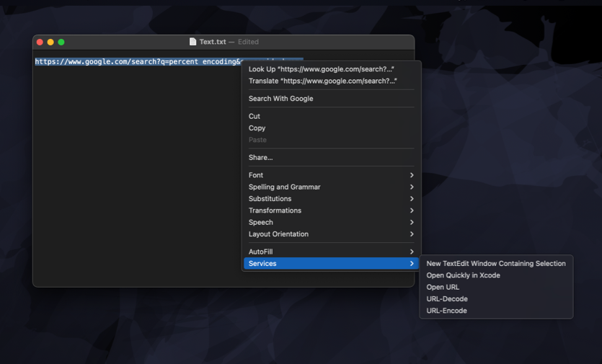This screenshot has height=364, width=602.
Task: Choose Cut from the context menu
Action: (x=331, y=116)
